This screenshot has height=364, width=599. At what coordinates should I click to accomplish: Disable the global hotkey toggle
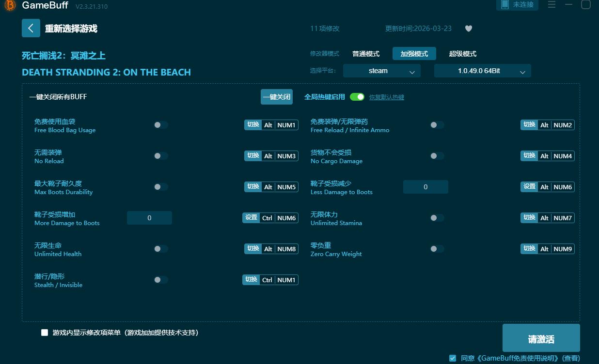pos(357,97)
